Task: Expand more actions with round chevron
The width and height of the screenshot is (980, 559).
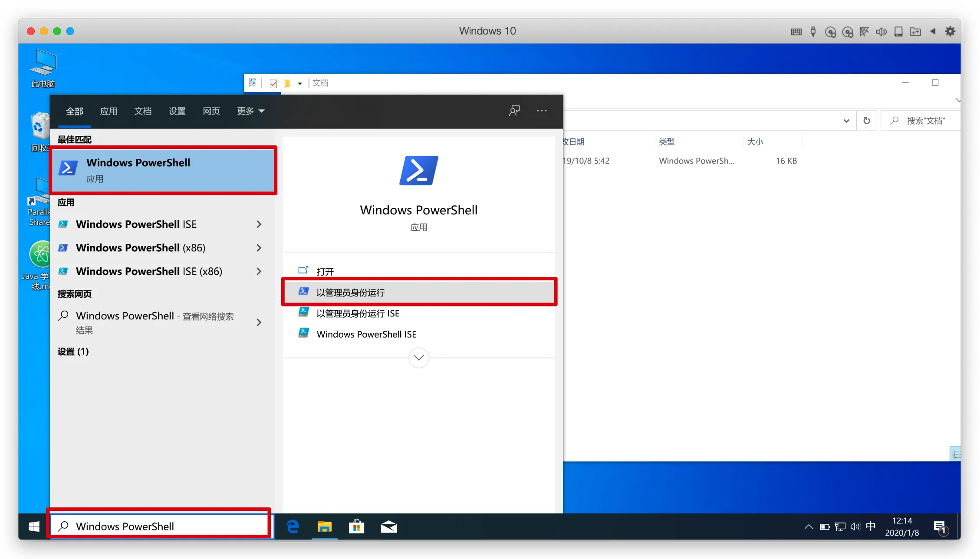Action: (419, 358)
